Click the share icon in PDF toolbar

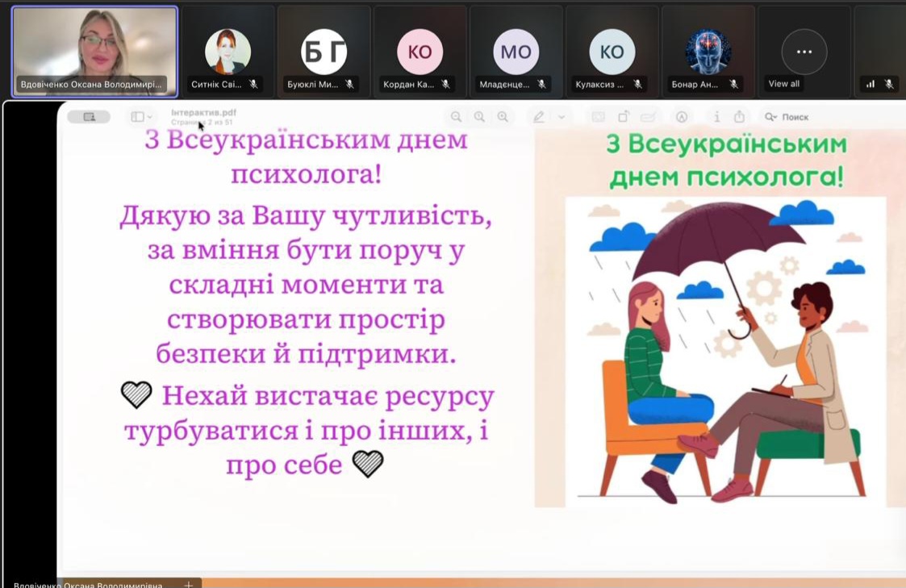coord(739,117)
